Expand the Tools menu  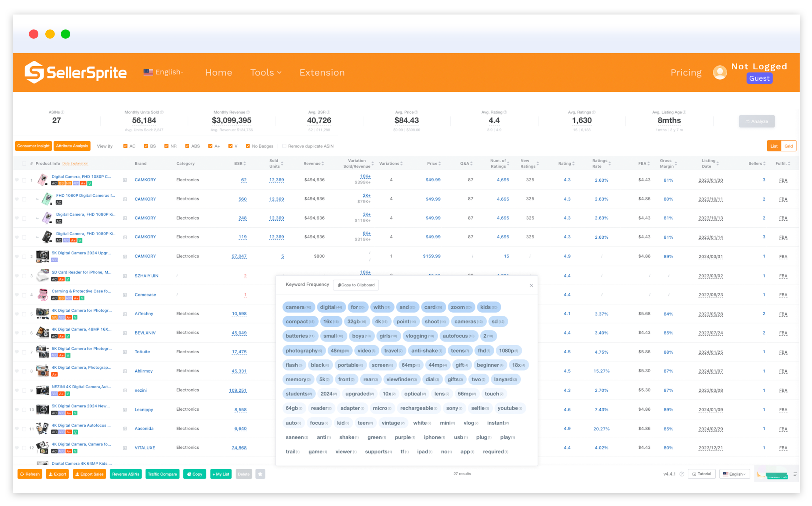coord(266,72)
